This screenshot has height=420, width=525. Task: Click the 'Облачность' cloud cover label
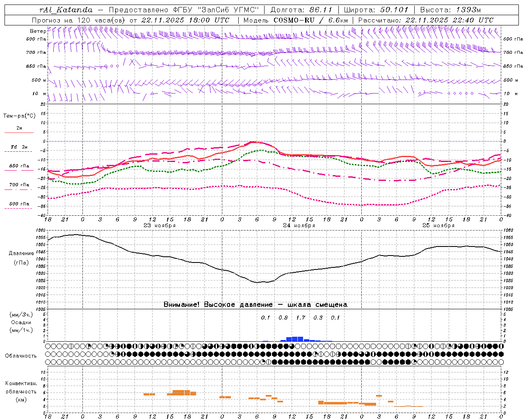pyautogui.click(x=21, y=356)
